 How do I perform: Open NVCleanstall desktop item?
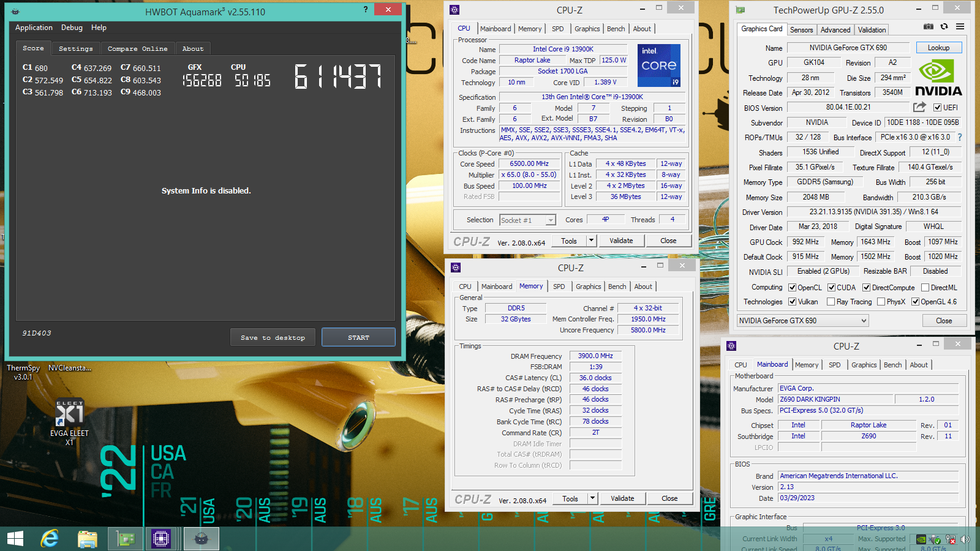(70, 368)
